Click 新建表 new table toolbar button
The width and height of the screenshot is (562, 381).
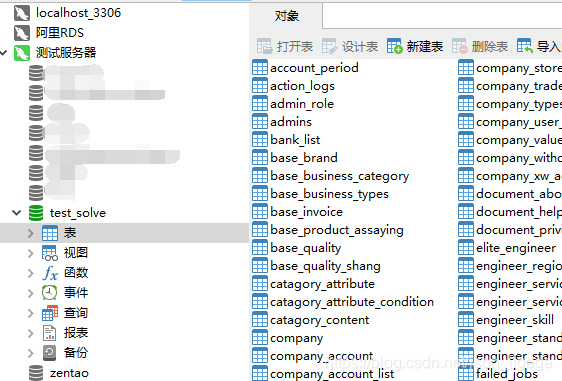click(415, 46)
